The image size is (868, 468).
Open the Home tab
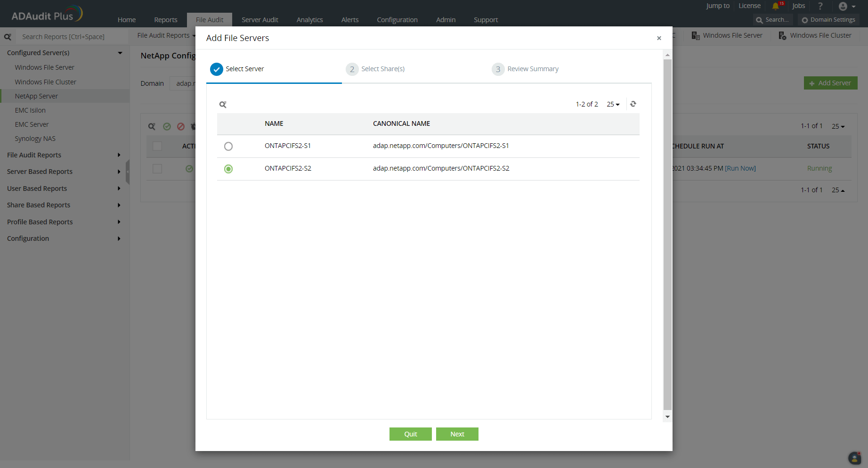tap(127, 20)
